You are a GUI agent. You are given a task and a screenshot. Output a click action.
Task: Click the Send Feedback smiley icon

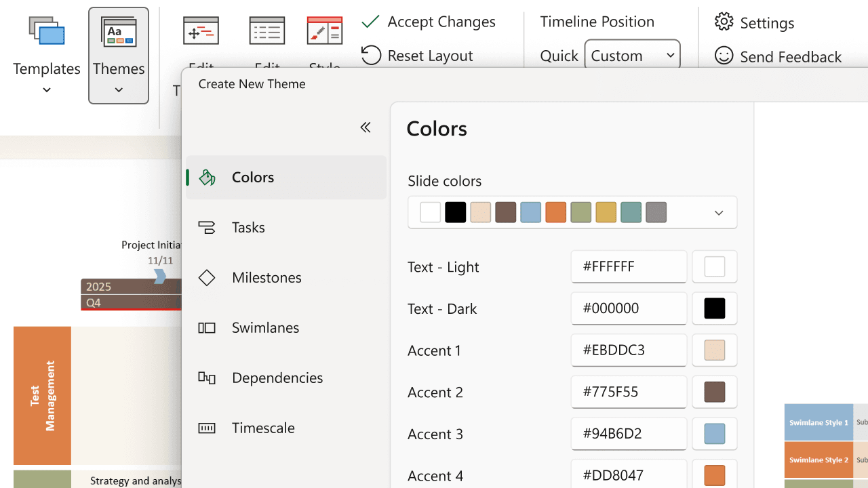point(724,56)
